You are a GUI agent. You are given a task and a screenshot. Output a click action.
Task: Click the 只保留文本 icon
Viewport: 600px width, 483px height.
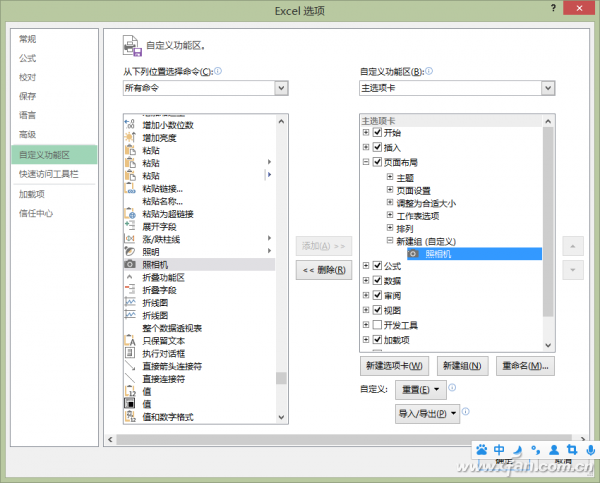coord(130,341)
